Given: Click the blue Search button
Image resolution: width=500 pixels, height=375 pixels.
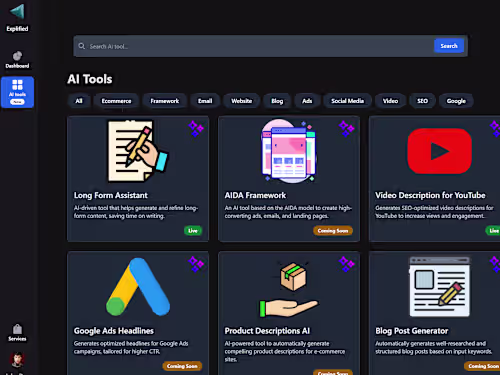Looking at the screenshot, I should (x=449, y=46).
